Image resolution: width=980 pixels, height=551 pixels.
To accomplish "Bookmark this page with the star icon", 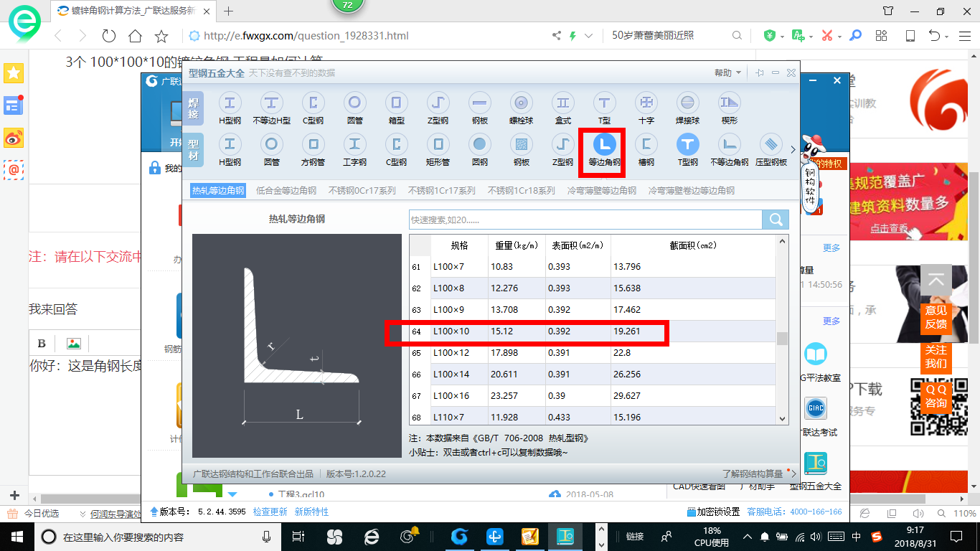I will [161, 36].
